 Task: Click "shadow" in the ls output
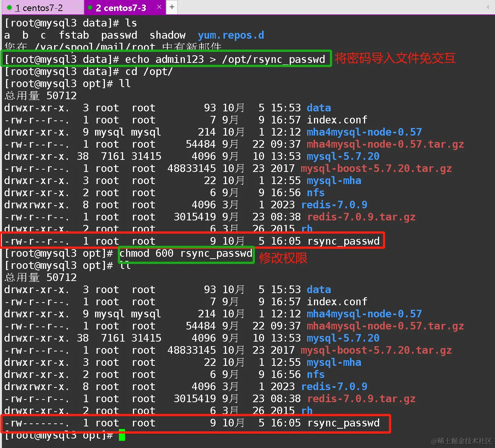[x=167, y=35]
